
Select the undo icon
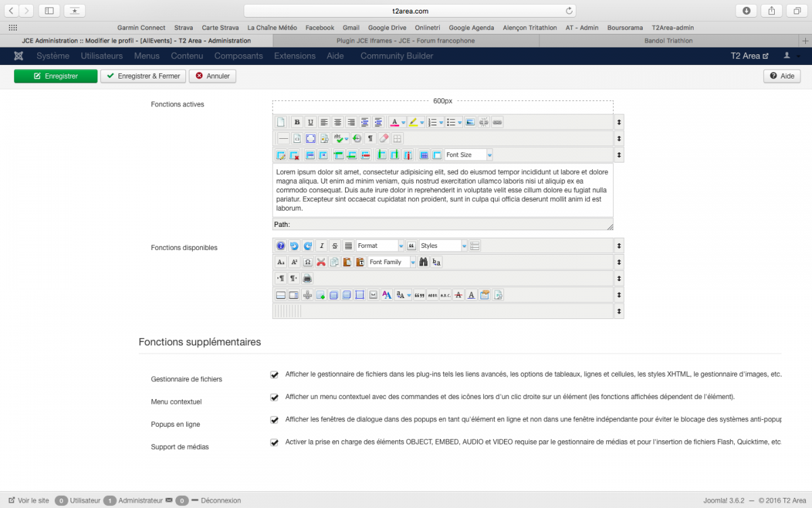coord(294,246)
